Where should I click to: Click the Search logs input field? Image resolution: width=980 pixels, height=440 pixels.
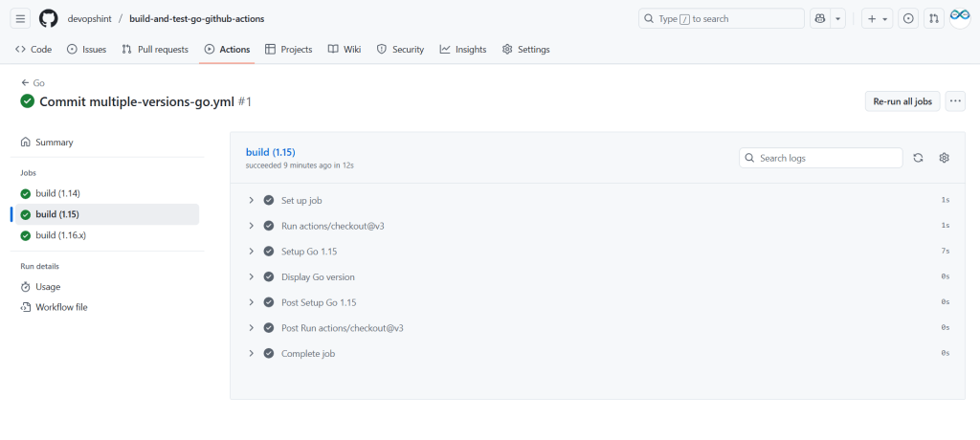820,158
